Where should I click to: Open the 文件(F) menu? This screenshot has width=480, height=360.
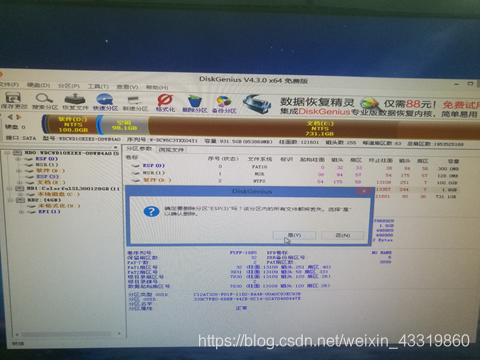pyautogui.click(x=9, y=85)
